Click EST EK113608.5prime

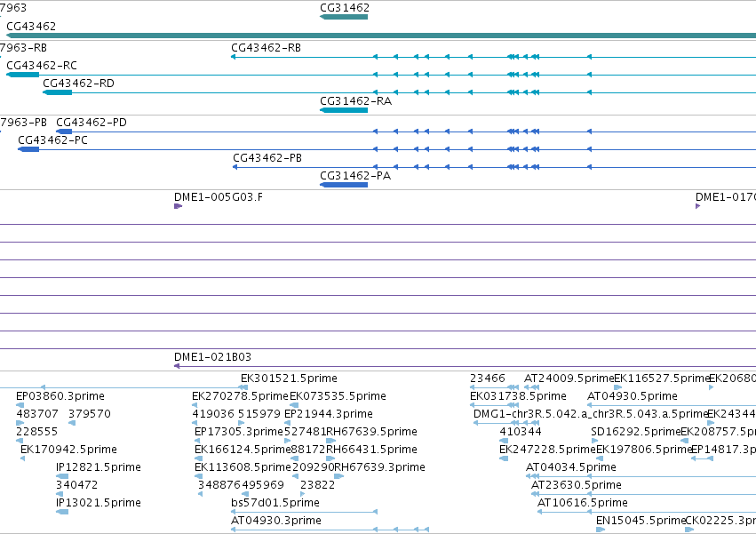tap(243, 467)
